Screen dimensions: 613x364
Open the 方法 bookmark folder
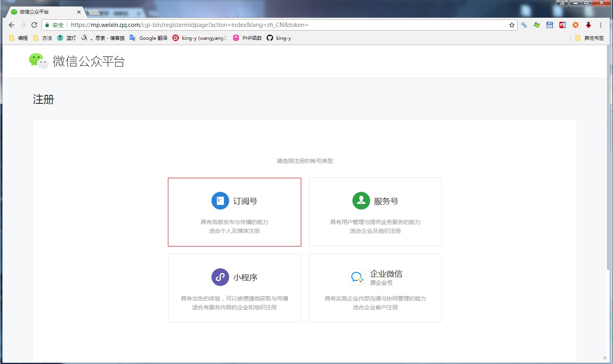click(43, 38)
